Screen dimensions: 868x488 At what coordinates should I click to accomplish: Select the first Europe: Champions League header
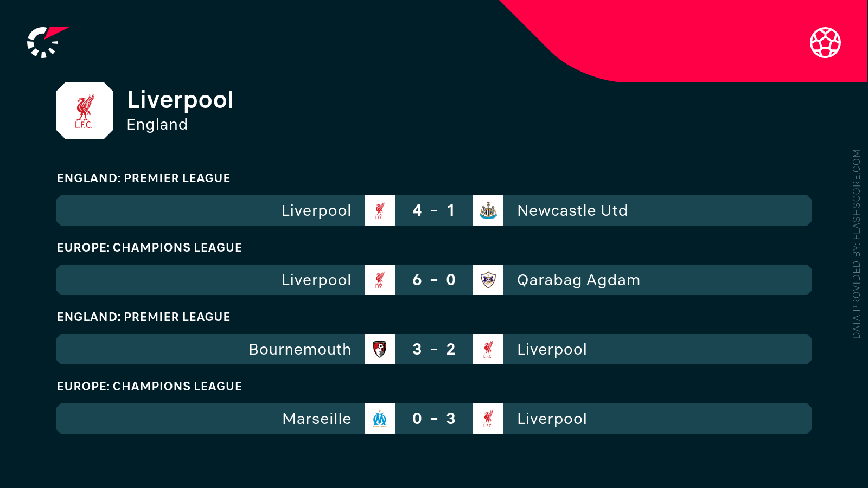click(x=149, y=247)
